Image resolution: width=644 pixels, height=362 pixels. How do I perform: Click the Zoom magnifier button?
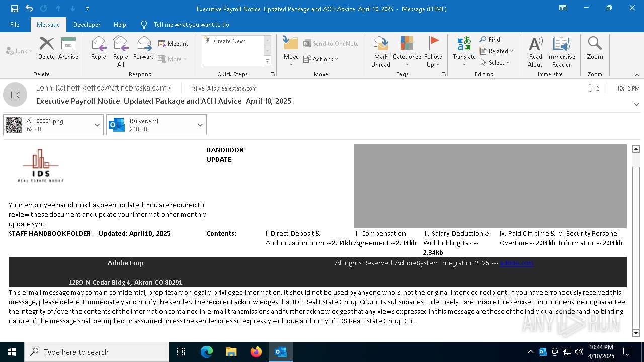click(595, 48)
